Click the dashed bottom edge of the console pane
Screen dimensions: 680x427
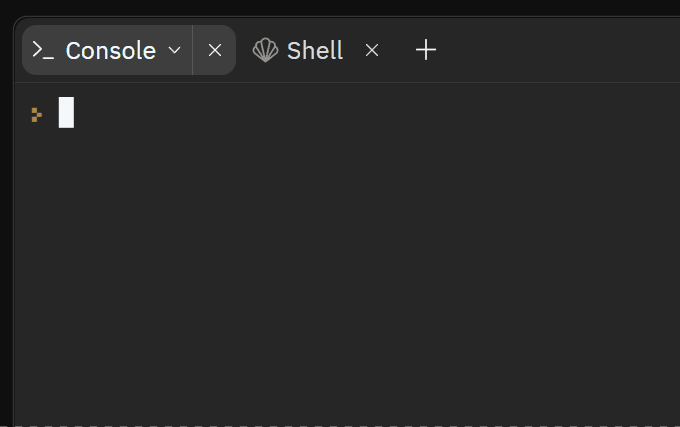point(340,425)
